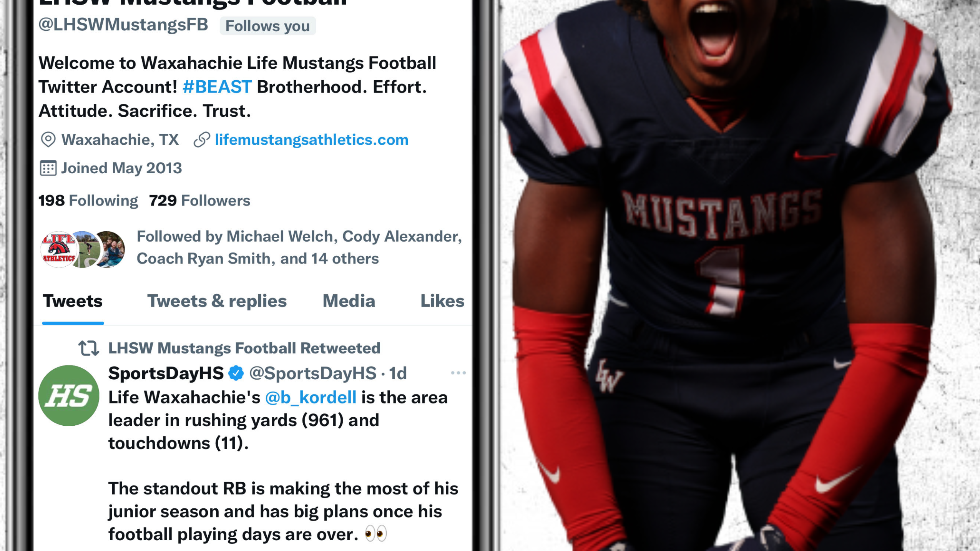View the 729 Followers list

pos(199,201)
